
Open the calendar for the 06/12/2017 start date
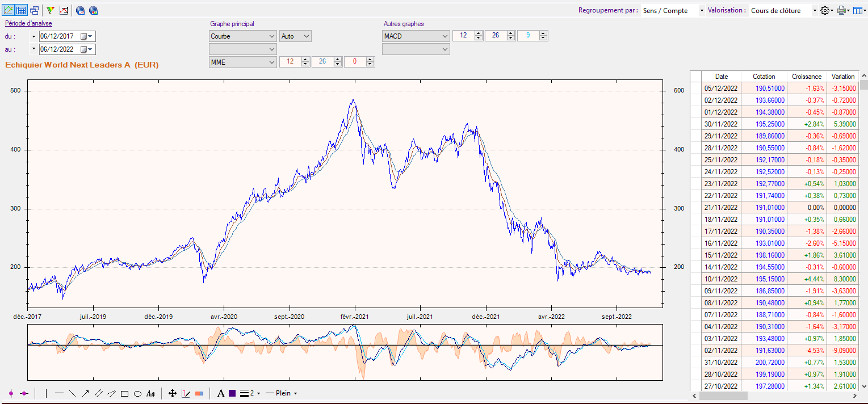pyautogui.click(x=87, y=36)
